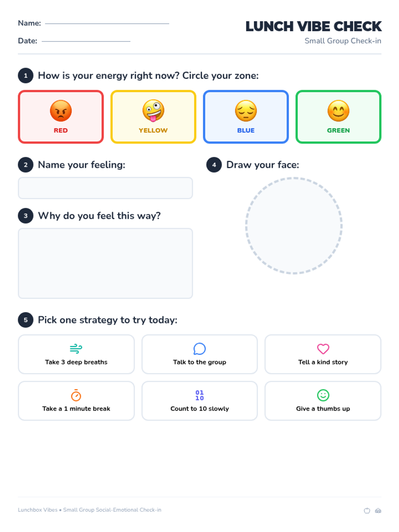Viewport: 399px width, 532px height.
Task: Click the pink heart icon
Action: click(x=323, y=349)
